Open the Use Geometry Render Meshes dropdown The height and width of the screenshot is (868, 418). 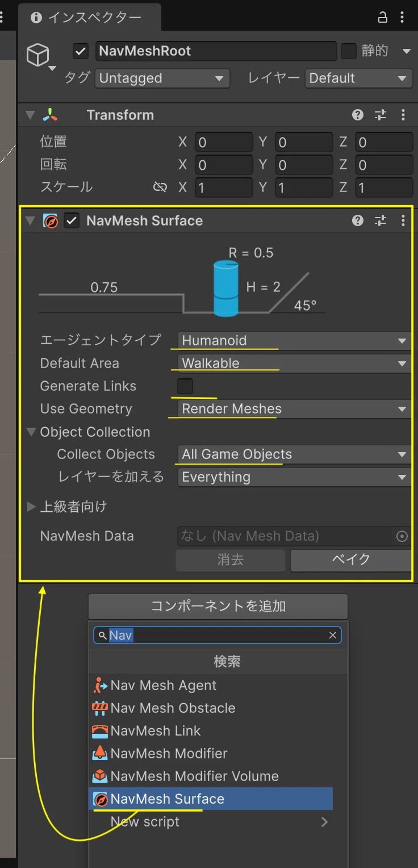click(x=294, y=409)
